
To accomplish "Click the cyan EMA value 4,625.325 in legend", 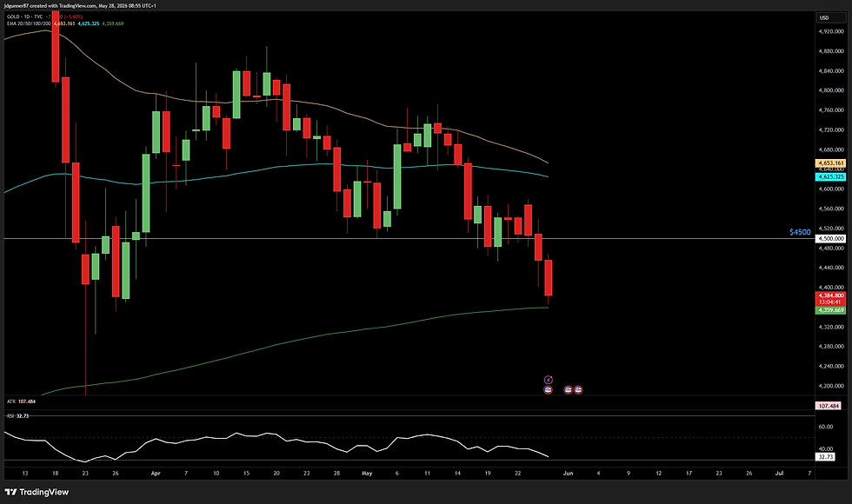I will 88,23.
